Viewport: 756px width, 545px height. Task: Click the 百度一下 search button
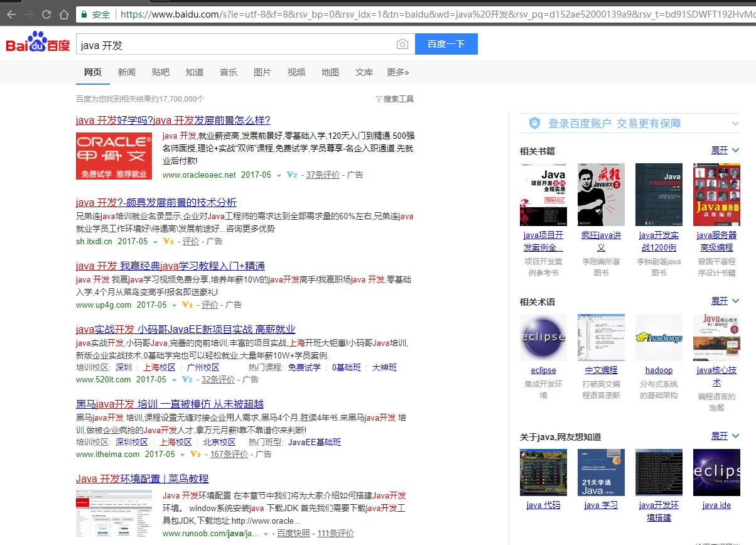pos(446,44)
